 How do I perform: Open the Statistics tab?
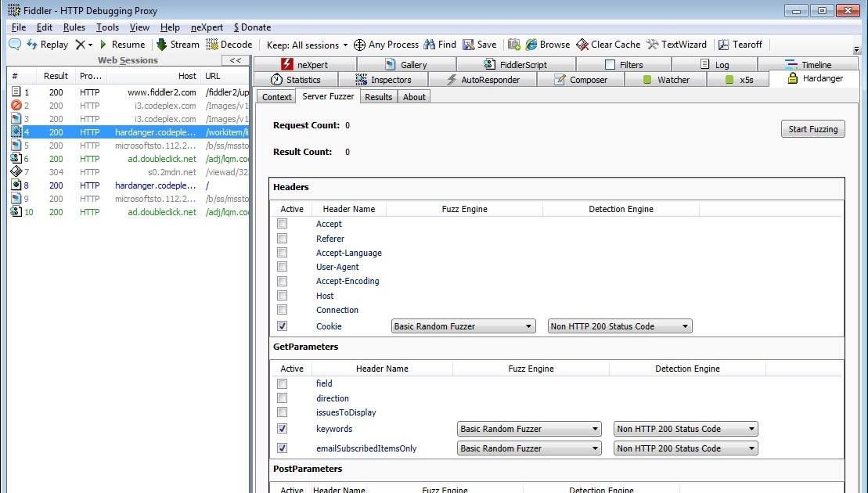pyautogui.click(x=296, y=79)
